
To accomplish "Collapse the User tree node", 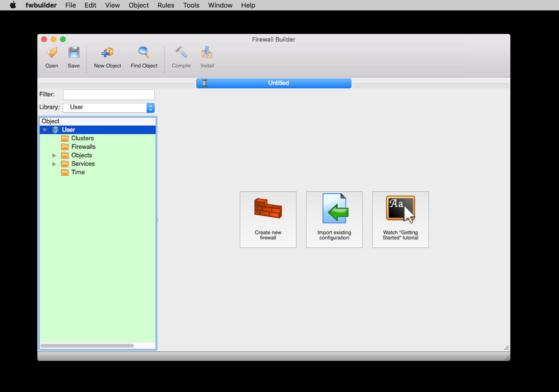I will [x=45, y=130].
